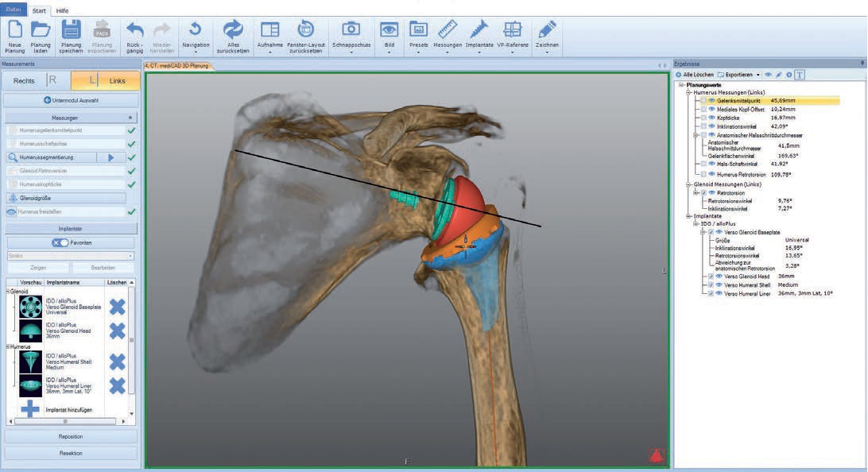This screenshot has height=472, width=868.
Task: Collapse the Humerus Messungen (Links) tree node
Action: click(688, 92)
